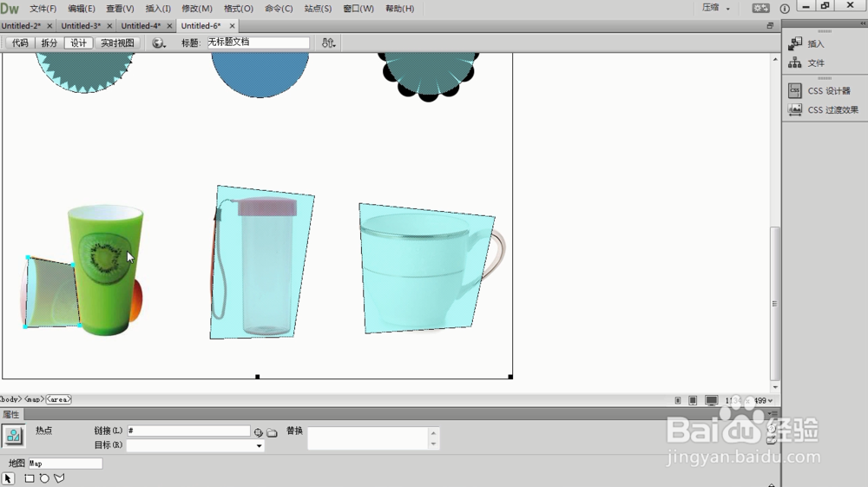Switch to Untitled-4 tab
Screen dimensions: 868x487
pyautogui.click(x=141, y=25)
